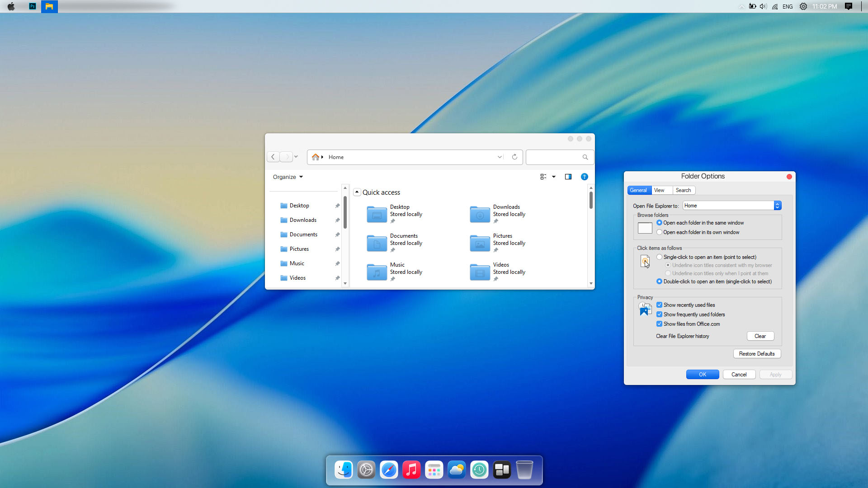Click the refresh icon in the address bar
Screen dimensions: 868x488
pos(514,157)
